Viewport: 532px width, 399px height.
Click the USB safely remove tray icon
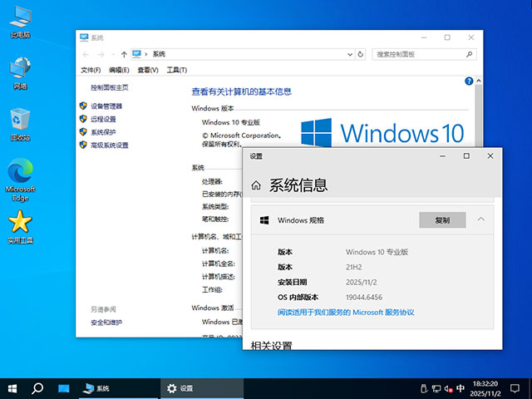[x=423, y=388]
